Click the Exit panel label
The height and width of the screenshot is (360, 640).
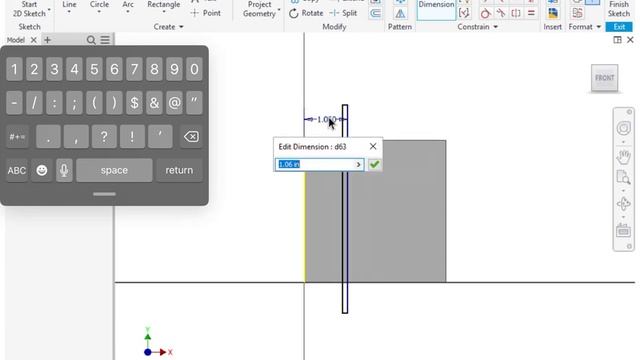[x=619, y=27]
